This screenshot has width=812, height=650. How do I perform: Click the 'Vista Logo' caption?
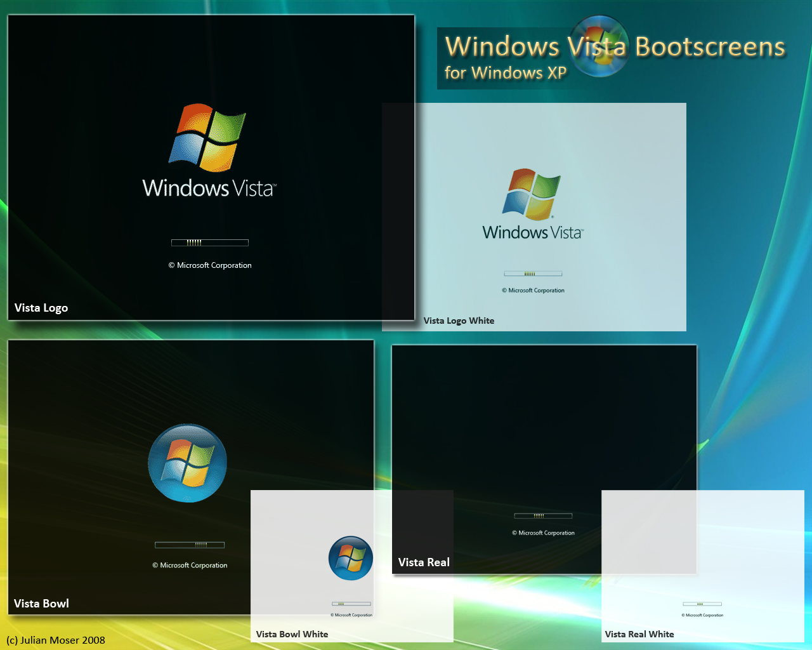point(41,308)
